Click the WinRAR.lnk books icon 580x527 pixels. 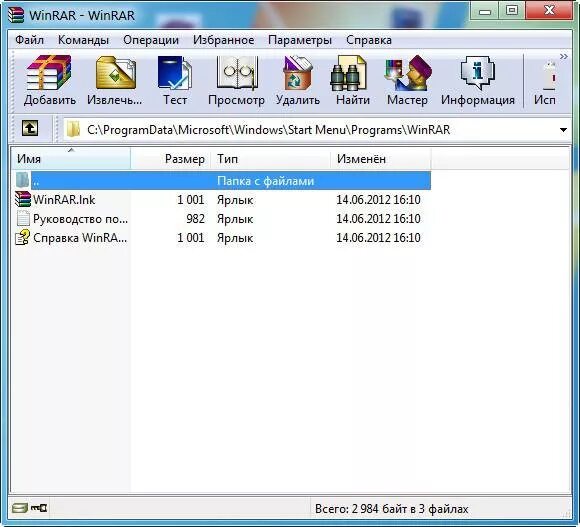[23, 199]
